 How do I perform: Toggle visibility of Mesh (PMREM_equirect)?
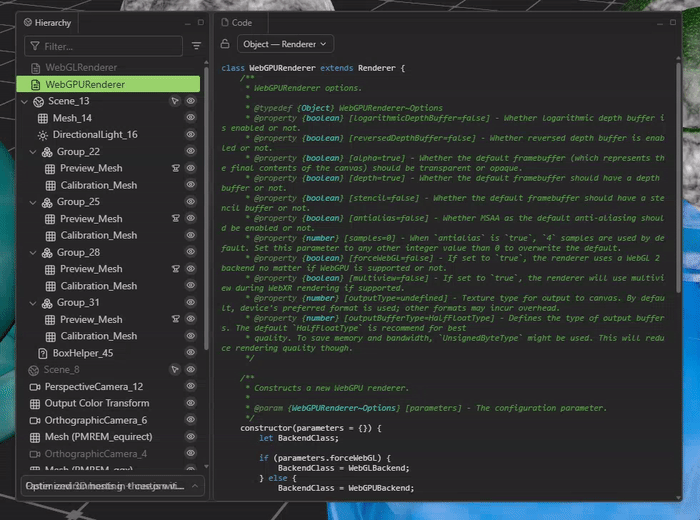[191, 436]
